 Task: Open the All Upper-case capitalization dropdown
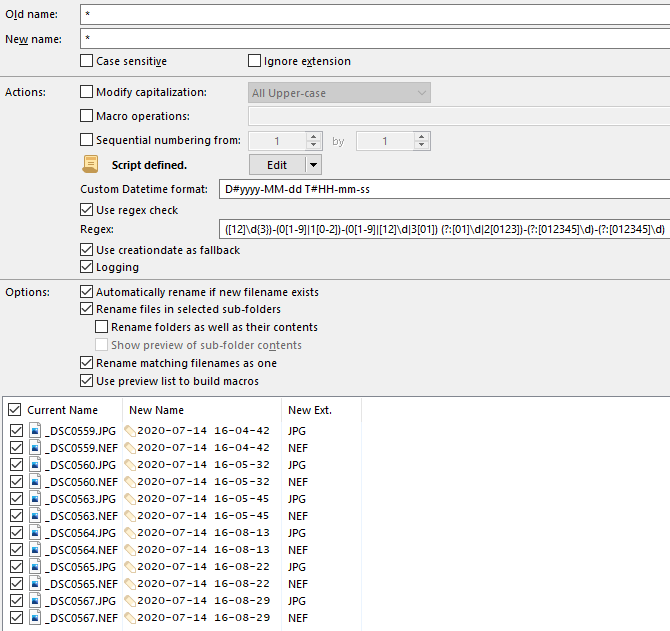click(x=339, y=93)
